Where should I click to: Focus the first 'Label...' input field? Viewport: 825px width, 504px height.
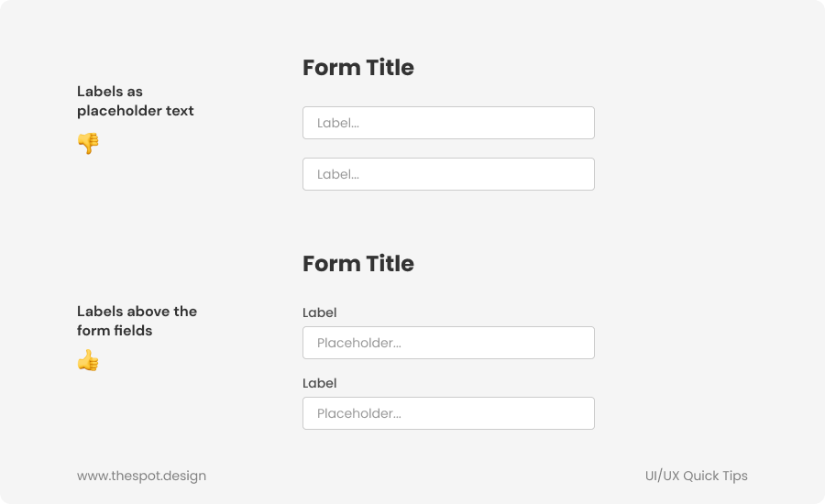click(x=448, y=123)
